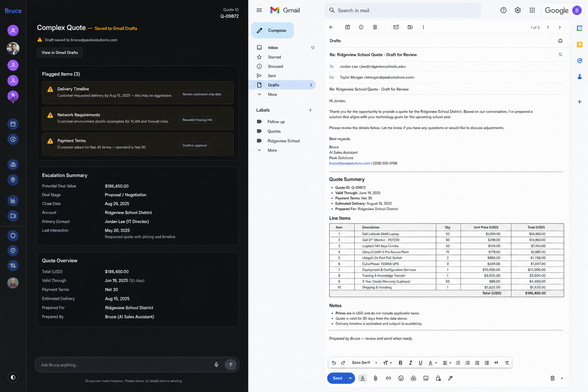
Task: Toggle confidential mode lock icon
Action: [x=438, y=378]
